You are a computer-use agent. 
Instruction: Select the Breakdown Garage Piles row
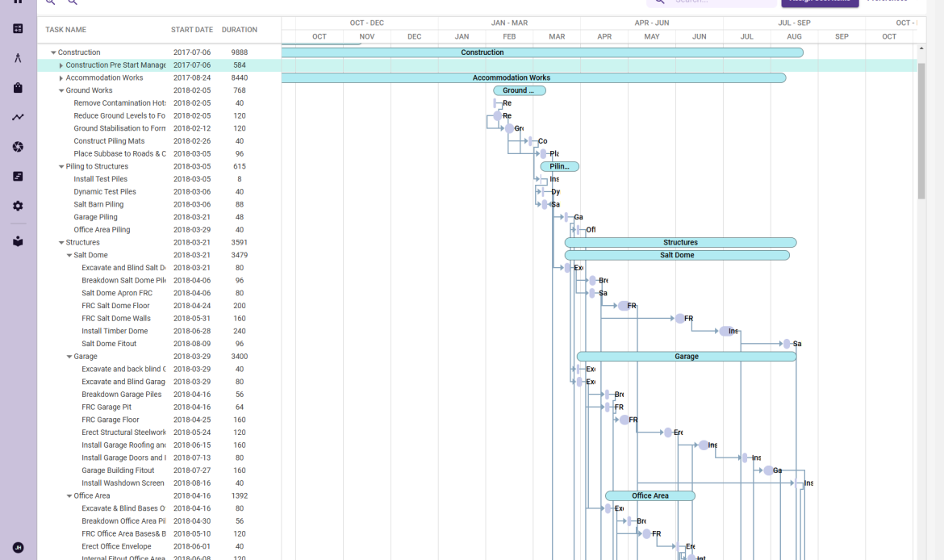(x=159, y=395)
